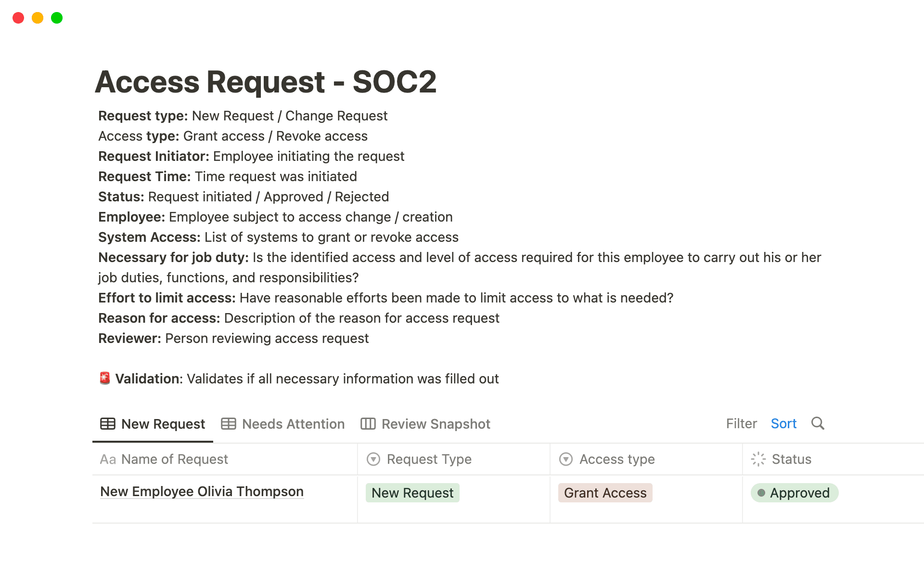Click the table icon beside New Request tab
Image resolution: width=924 pixels, height=578 pixels.
107,423
